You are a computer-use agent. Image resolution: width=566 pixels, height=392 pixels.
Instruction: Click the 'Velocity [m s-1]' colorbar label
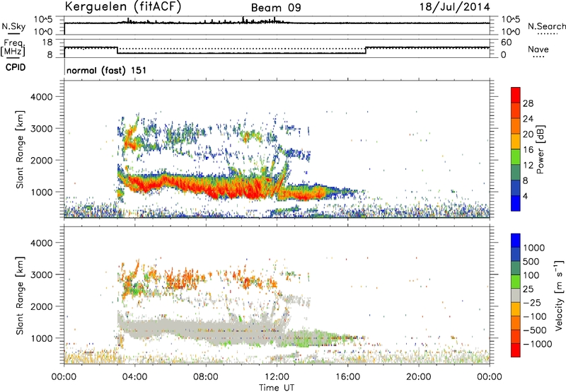[x=559, y=295]
